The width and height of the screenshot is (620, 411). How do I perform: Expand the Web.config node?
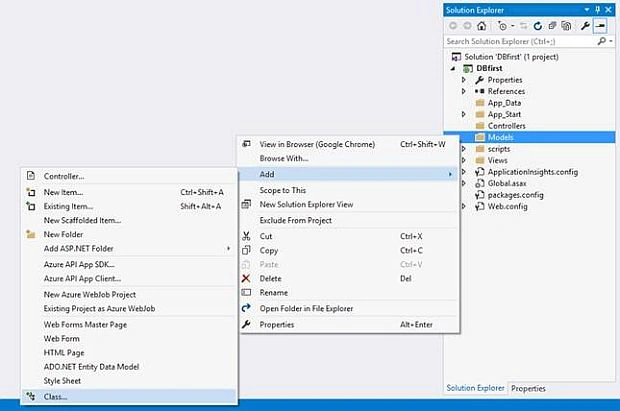tap(464, 206)
